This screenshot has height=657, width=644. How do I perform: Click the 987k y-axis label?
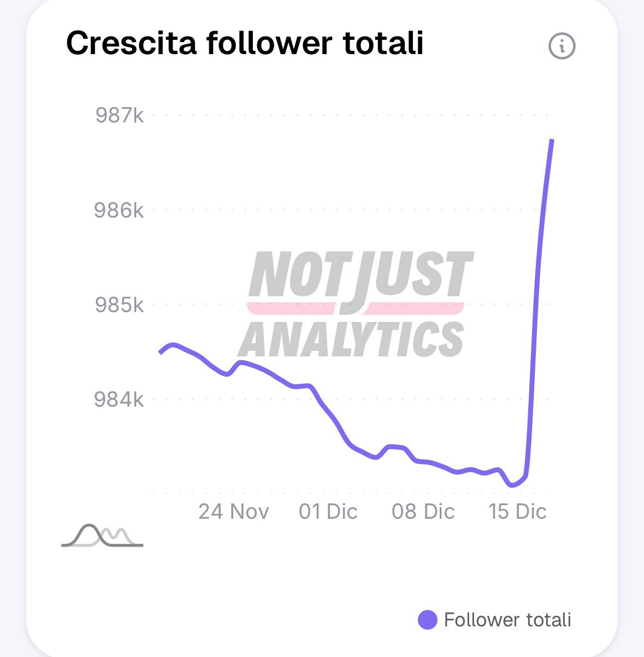(x=120, y=115)
